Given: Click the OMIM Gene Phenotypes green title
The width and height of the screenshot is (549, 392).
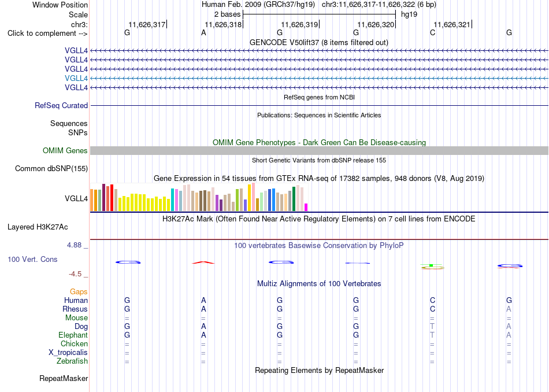Looking at the screenshot, I should 319,143.
